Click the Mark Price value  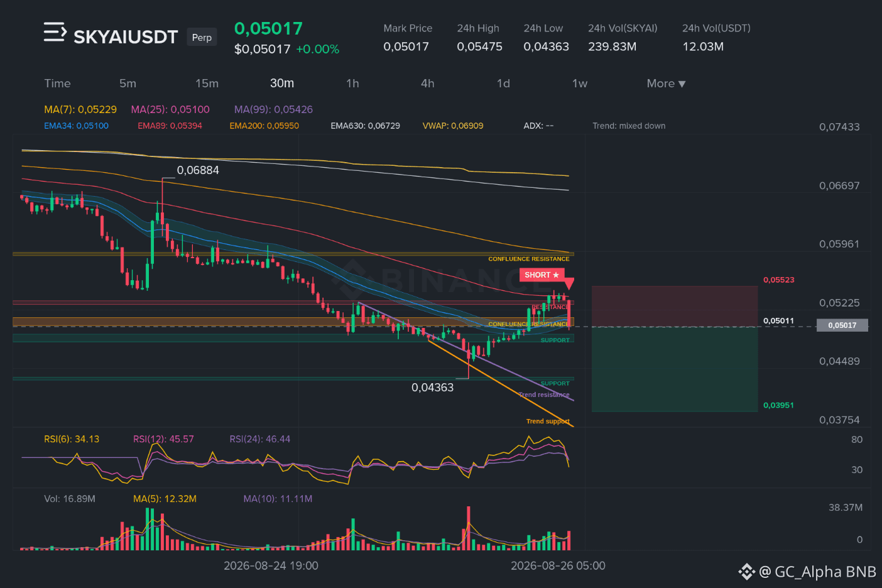(x=406, y=46)
